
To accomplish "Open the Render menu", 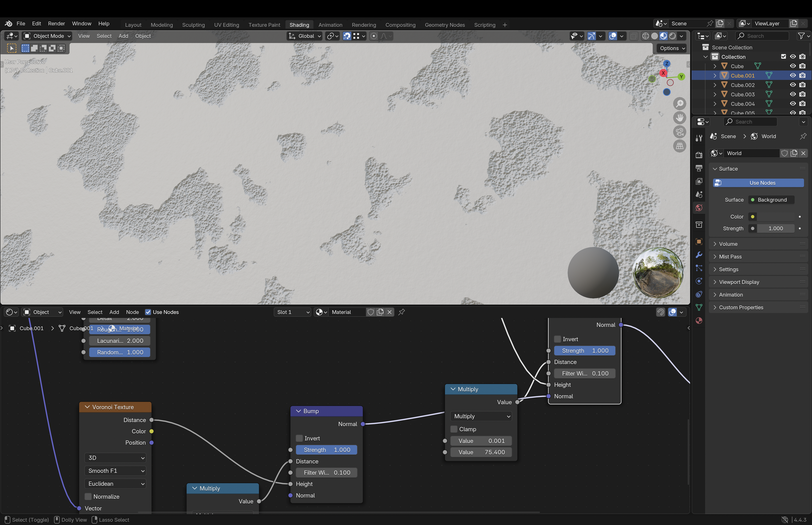I will coord(56,23).
